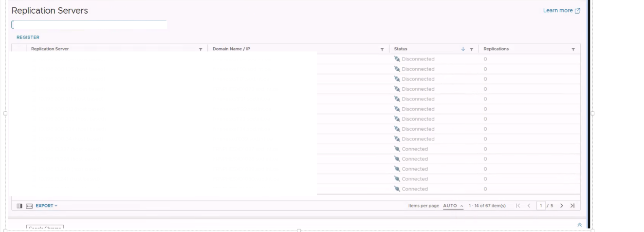Open the Status column filter
644x232 pixels.
click(x=472, y=49)
